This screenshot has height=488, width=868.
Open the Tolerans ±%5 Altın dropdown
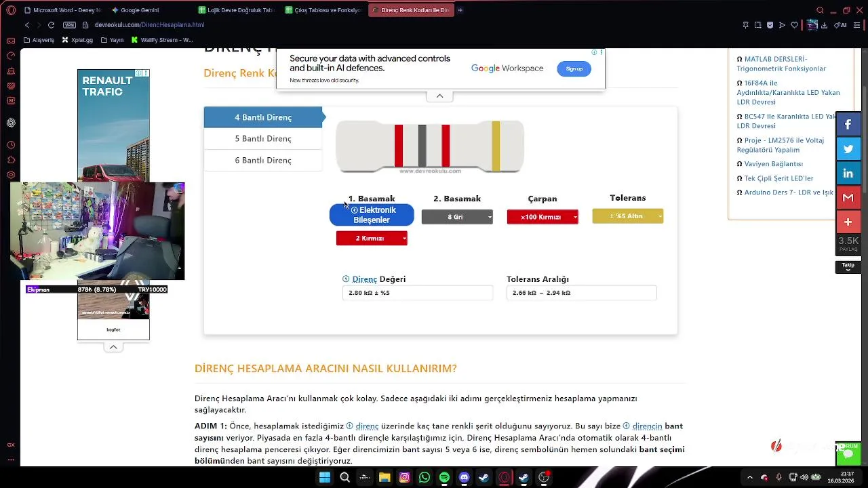pos(628,216)
